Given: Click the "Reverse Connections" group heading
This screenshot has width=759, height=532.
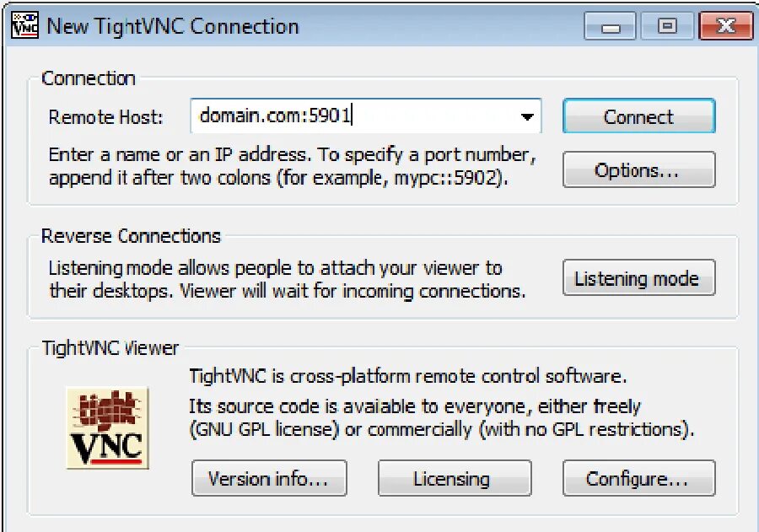Looking at the screenshot, I should point(131,236).
